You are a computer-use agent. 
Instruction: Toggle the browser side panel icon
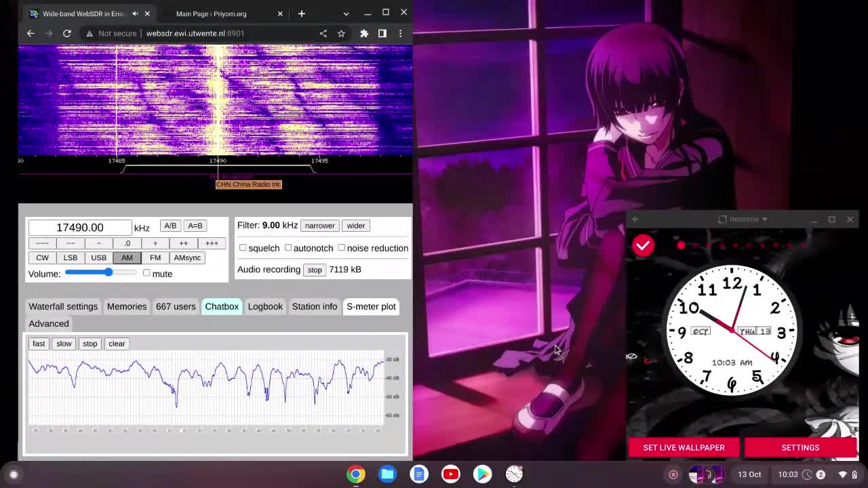pyautogui.click(x=382, y=33)
